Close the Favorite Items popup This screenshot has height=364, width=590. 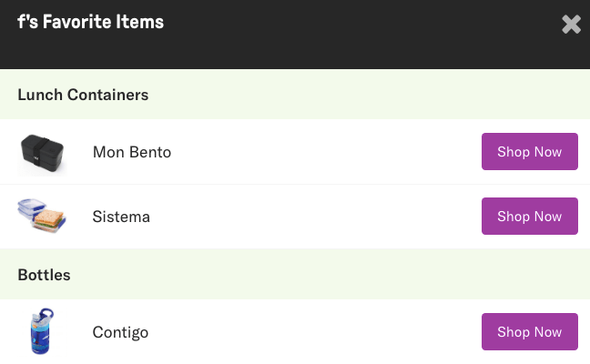click(571, 25)
